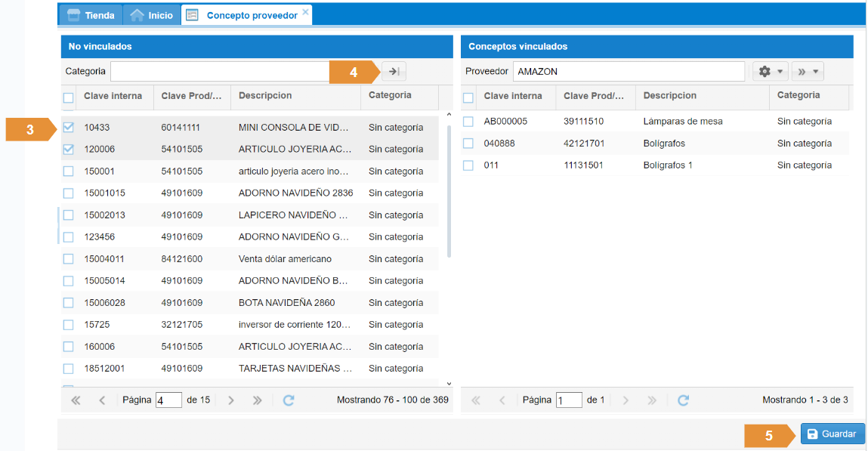Screen dimensions: 868x451
Task: Sort by Descripcion column in Conceptos vinculados
Action: point(669,96)
